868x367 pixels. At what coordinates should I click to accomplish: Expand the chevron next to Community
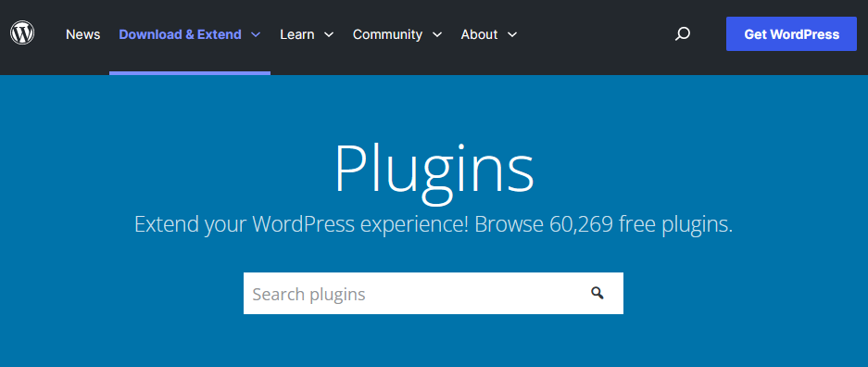(x=437, y=34)
